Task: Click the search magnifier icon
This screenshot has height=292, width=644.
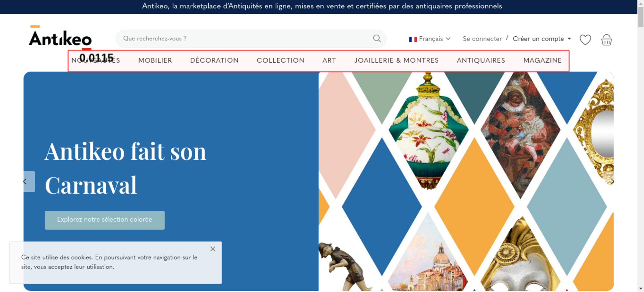Action: [377, 39]
